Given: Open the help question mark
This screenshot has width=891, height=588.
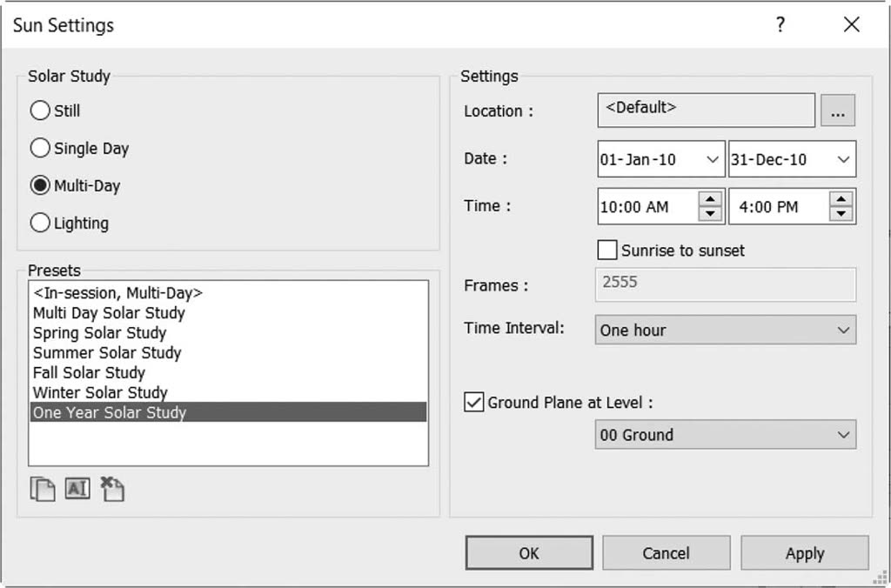Looking at the screenshot, I should point(780,24).
